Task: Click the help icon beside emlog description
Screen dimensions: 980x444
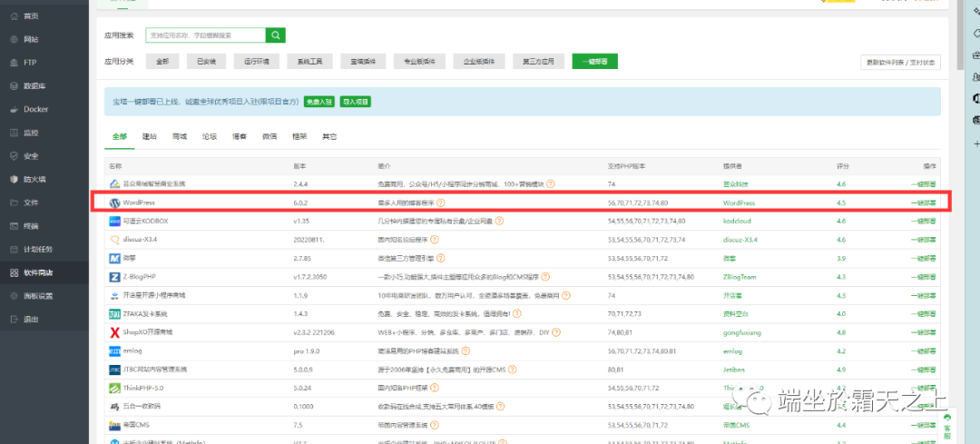Action: pyautogui.click(x=465, y=350)
